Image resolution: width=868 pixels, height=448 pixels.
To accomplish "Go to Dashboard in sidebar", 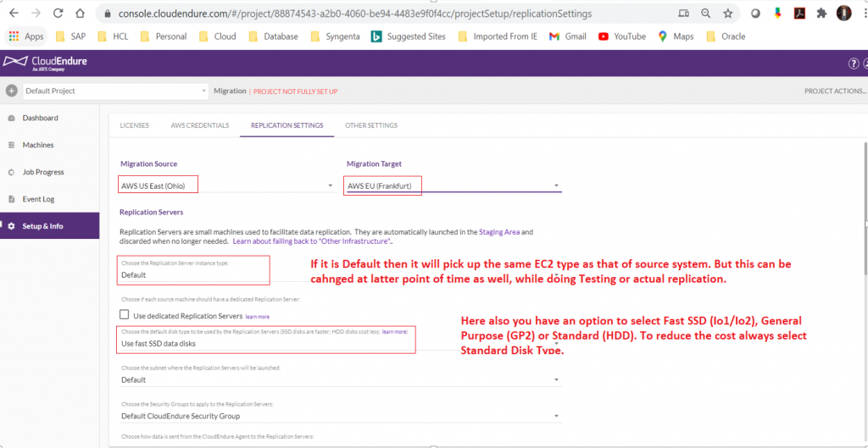I will tap(40, 118).
